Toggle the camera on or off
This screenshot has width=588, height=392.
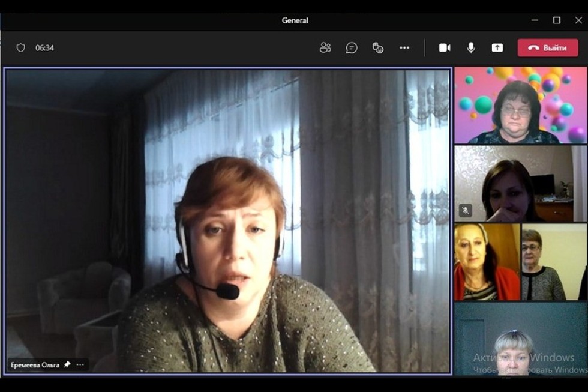[445, 48]
